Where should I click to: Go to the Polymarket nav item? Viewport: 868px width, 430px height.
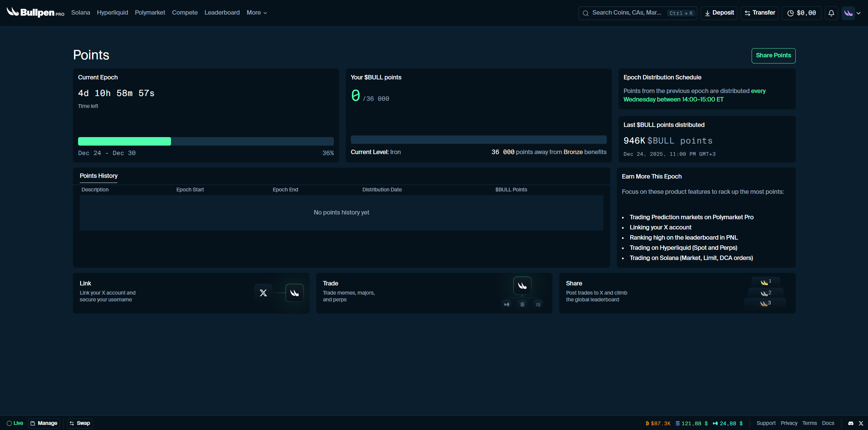pyautogui.click(x=150, y=13)
